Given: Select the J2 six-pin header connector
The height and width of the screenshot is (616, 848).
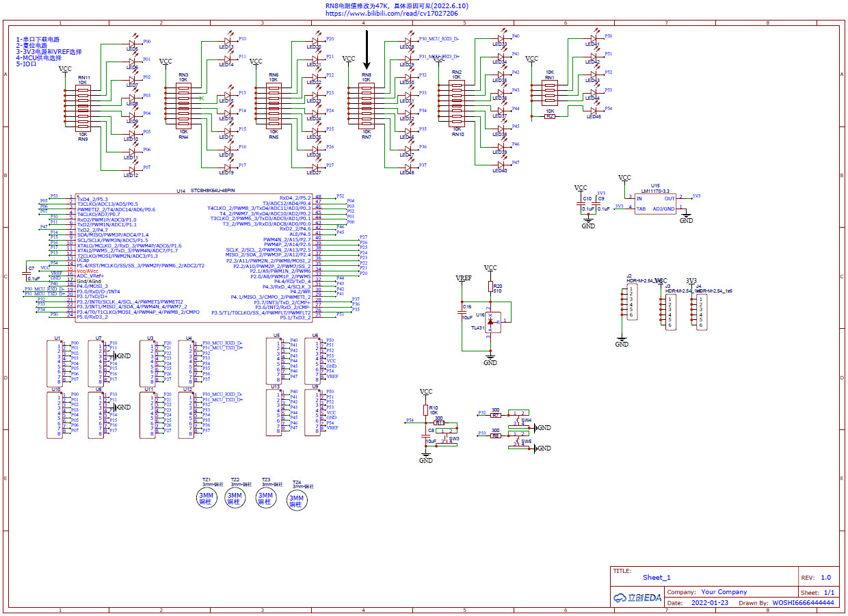Looking at the screenshot, I should pyautogui.click(x=632, y=303).
